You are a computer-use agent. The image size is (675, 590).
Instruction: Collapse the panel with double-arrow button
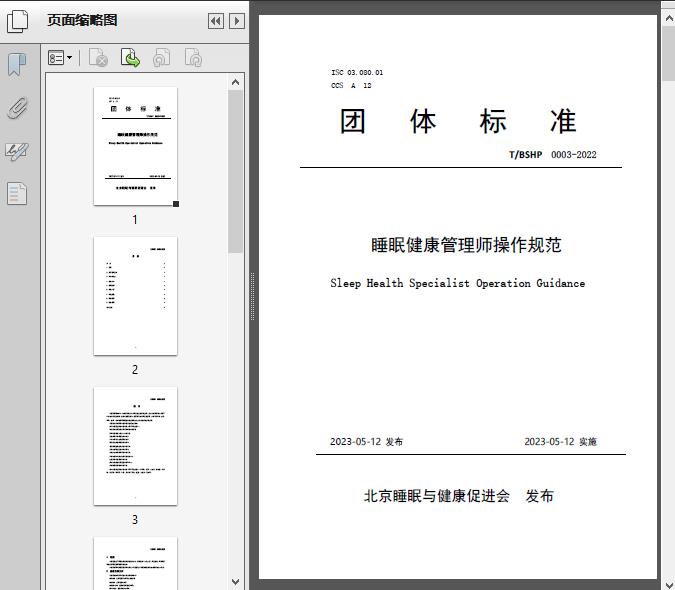216,21
